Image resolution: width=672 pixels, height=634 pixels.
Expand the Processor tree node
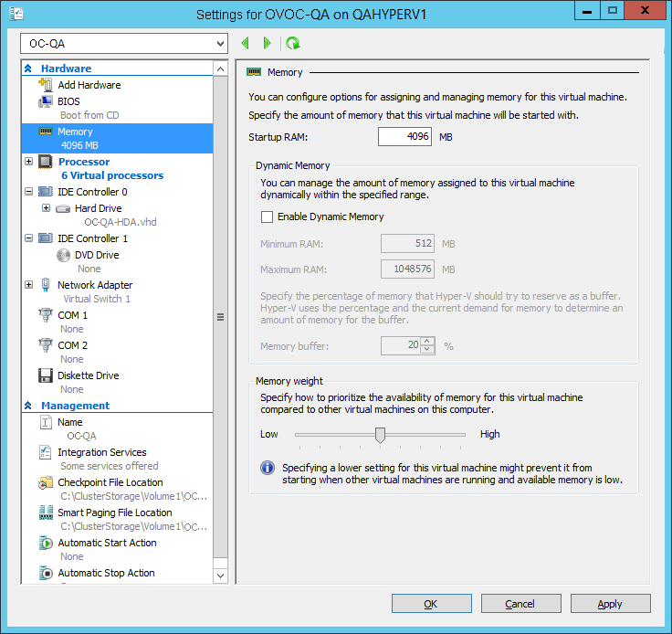(29, 162)
